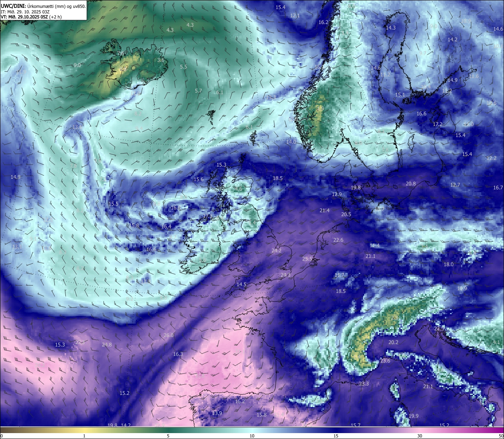Click the map value '16.3' west of Biscay

[178, 354]
